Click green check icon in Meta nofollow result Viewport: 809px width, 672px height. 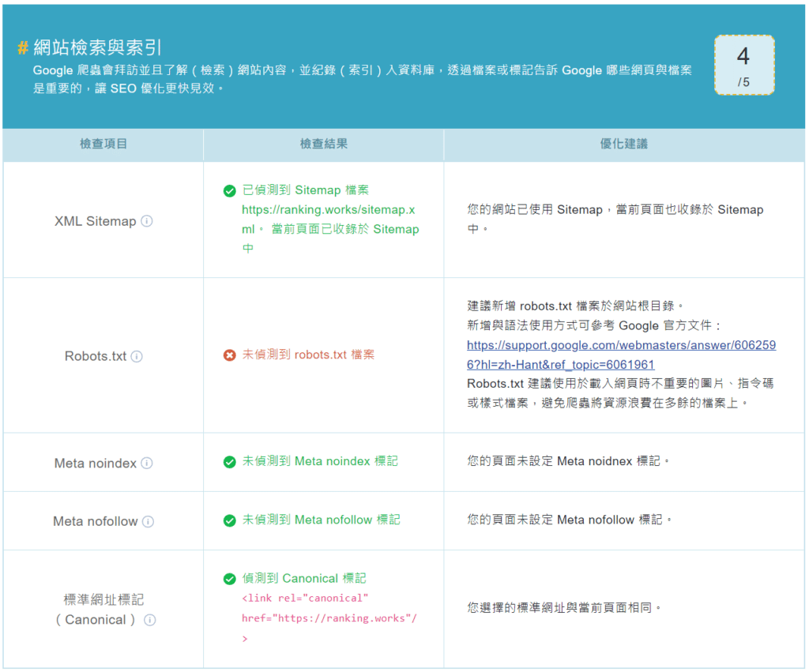[x=230, y=520]
